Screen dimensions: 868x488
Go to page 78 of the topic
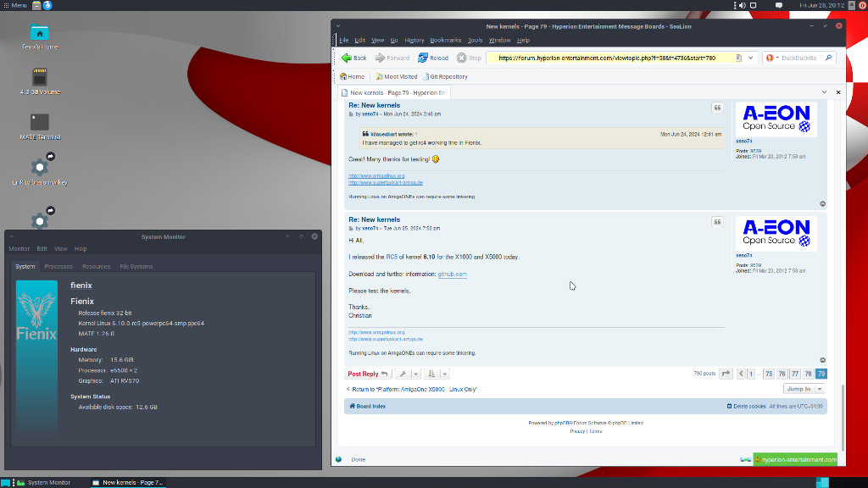(808, 374)
